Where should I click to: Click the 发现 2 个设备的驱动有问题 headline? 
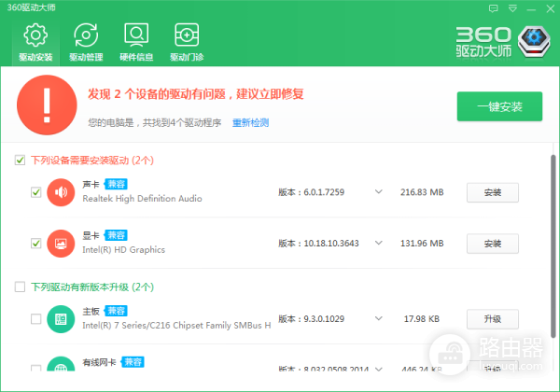[x=196, y=94]
